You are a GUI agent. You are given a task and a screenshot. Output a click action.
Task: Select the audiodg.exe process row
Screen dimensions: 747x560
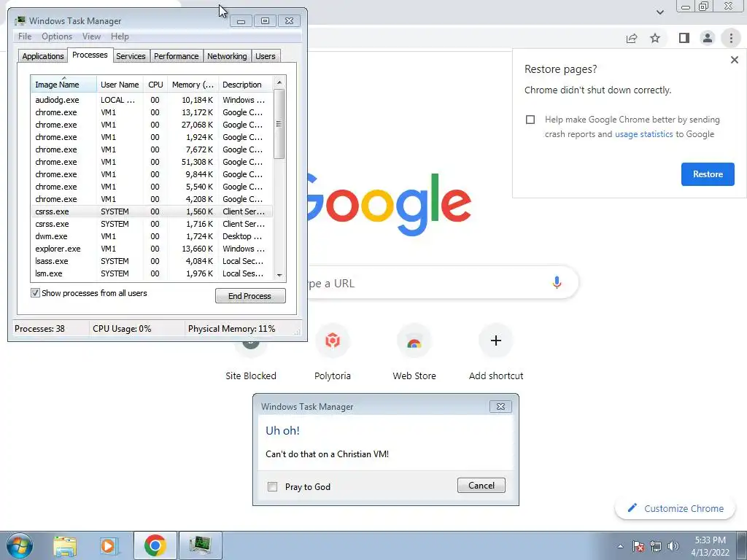152,100
